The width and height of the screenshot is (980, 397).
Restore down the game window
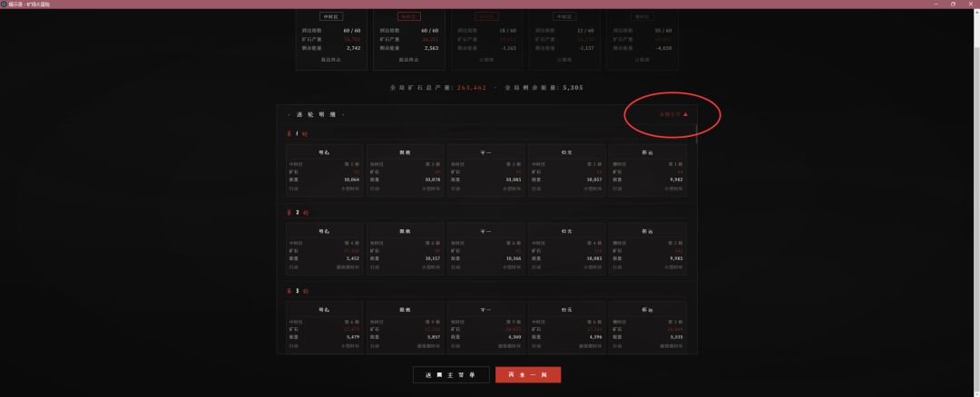click(953, 4)
